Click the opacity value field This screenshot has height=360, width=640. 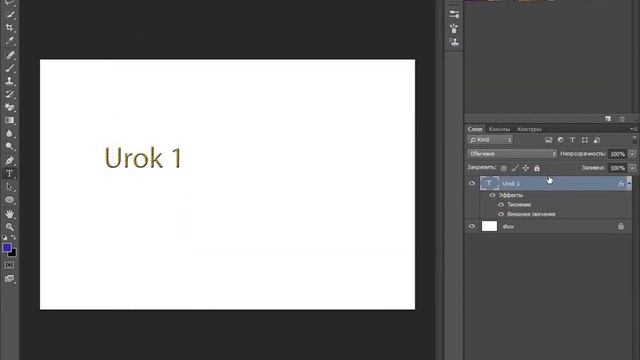(x=618, y=154)
